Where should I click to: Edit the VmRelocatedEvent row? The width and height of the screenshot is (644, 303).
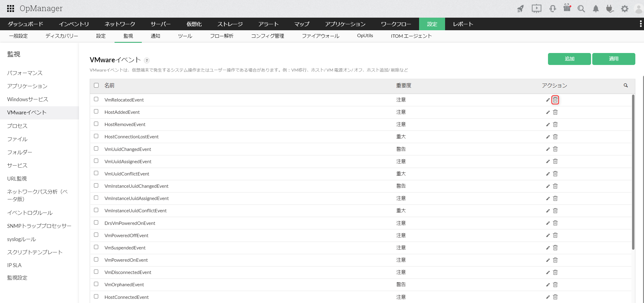tap(548, 100)
